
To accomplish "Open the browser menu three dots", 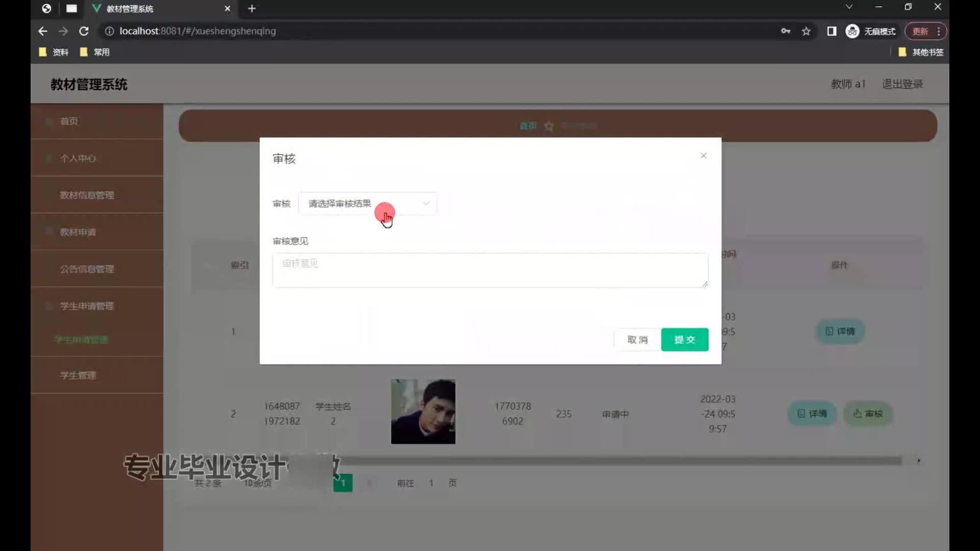I will (939, 31).
